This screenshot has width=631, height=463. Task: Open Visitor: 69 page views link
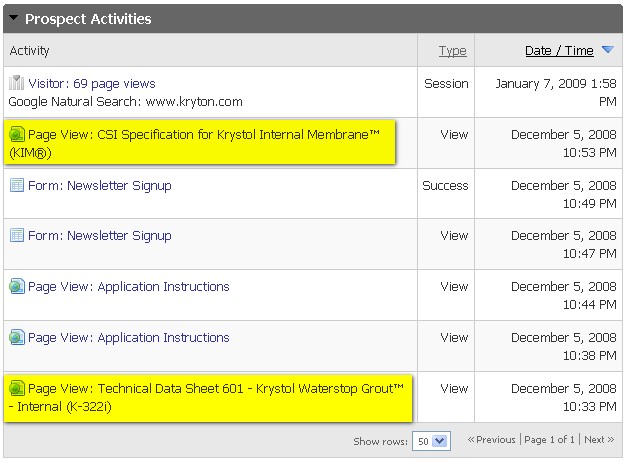click(91, 84)
